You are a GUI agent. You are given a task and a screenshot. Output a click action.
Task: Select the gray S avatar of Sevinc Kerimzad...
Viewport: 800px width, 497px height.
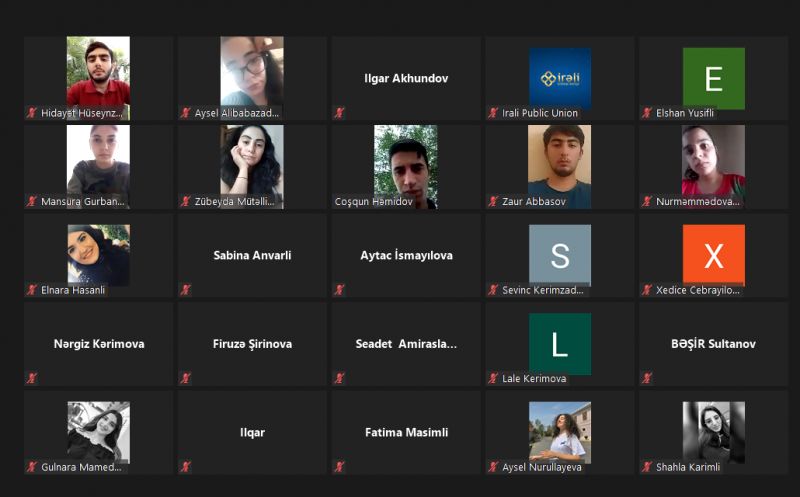click(560, 255)
